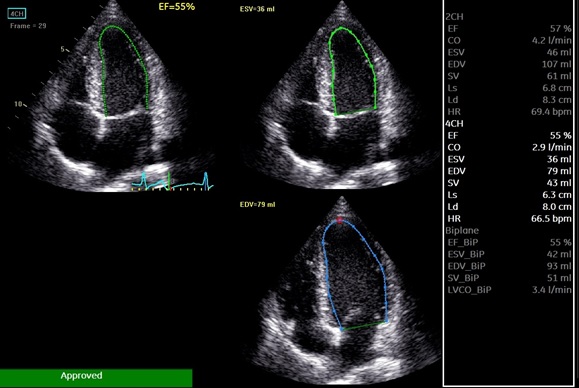579x388 pixels.
Task: Select the 2CH CO 4.2 l/min row
Action: 509,41
